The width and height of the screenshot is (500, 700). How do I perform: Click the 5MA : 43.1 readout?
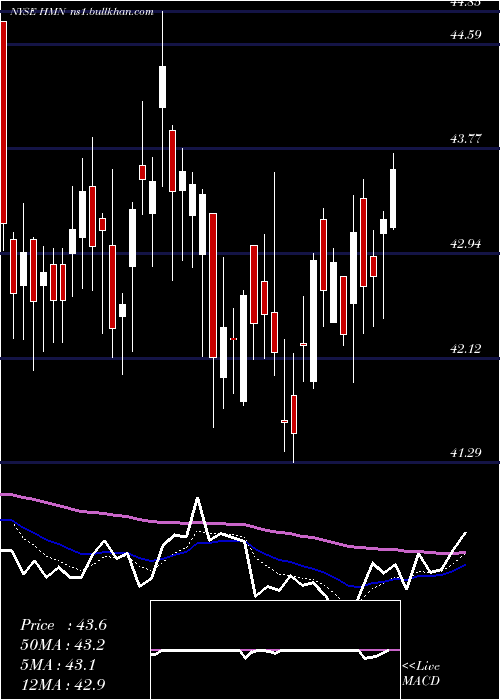(x=58, y=665)
